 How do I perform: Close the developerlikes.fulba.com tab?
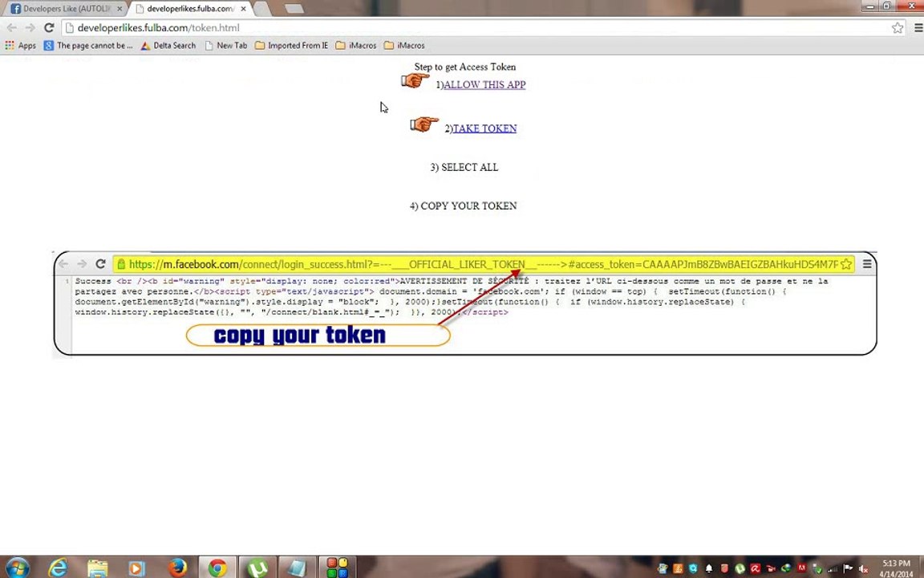pyautogui.click(x=243, y=9)
